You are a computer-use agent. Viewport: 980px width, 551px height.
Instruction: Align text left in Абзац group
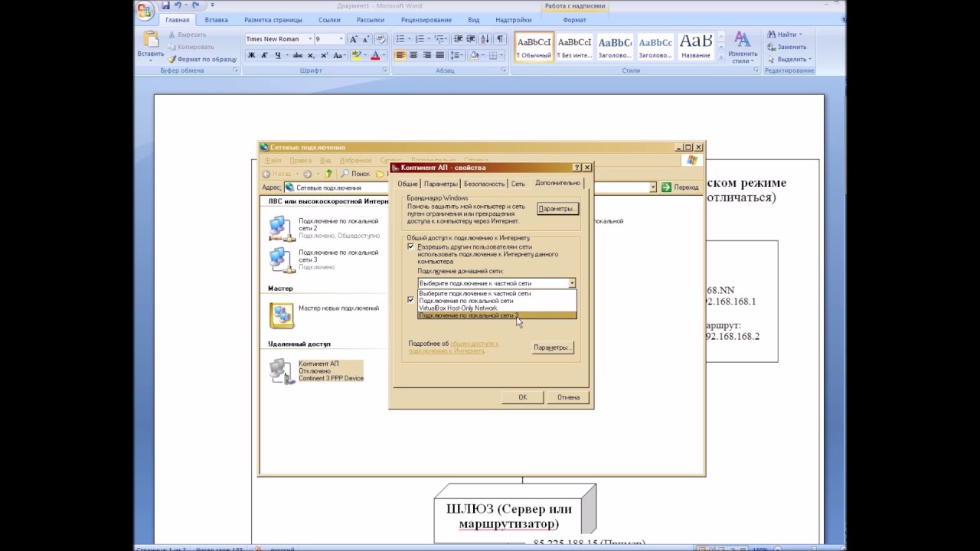[x=400, y=55]
